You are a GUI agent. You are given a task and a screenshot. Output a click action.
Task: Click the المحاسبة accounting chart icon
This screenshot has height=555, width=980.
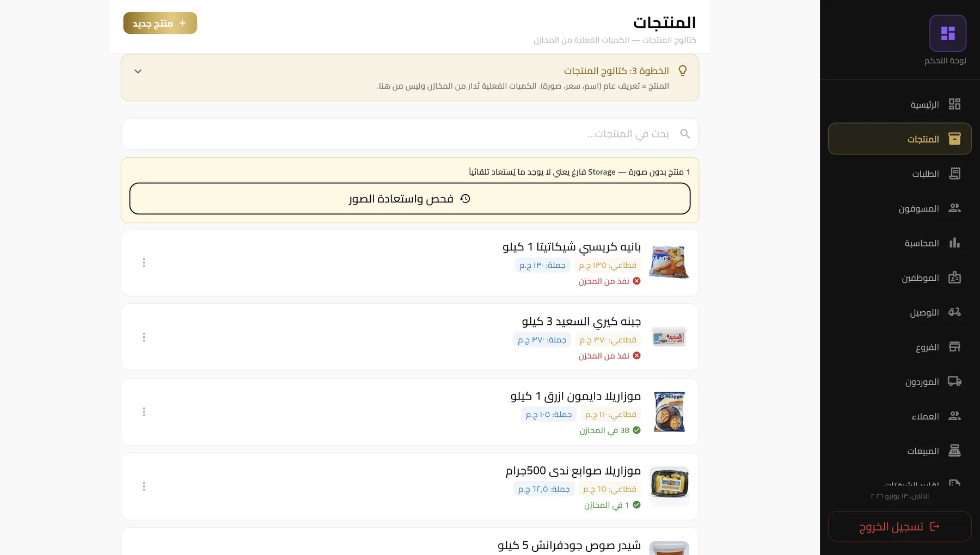tap(954, 243)
